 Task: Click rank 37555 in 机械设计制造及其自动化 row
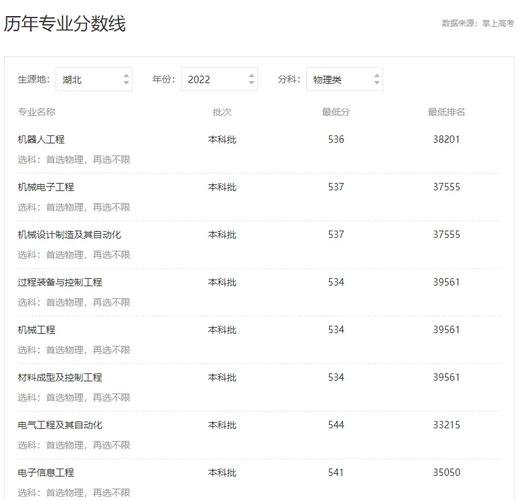[446, 235]
